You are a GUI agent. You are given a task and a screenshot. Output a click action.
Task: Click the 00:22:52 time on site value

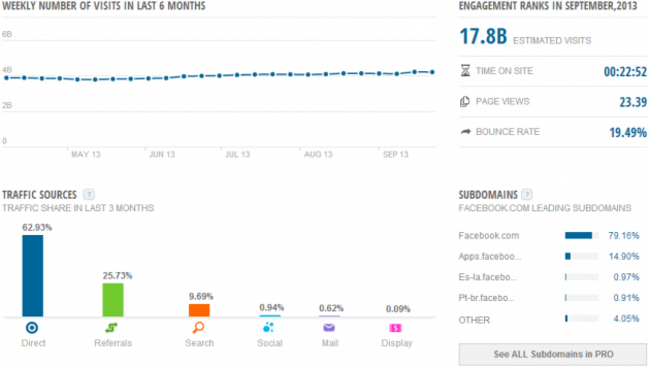[x=625, y=72]
